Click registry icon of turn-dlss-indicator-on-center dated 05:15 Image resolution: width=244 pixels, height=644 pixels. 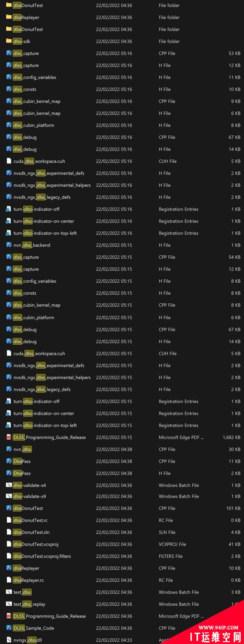[9, 413]
